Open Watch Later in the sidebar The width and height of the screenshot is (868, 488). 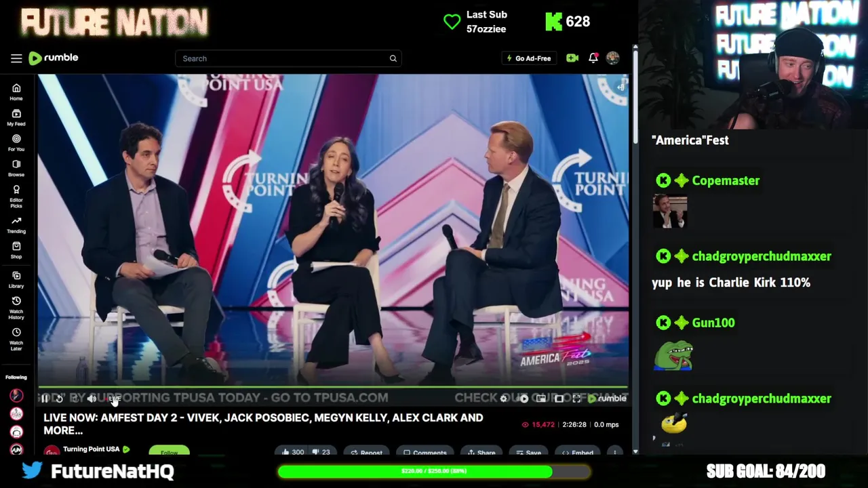tap(16, 338)
